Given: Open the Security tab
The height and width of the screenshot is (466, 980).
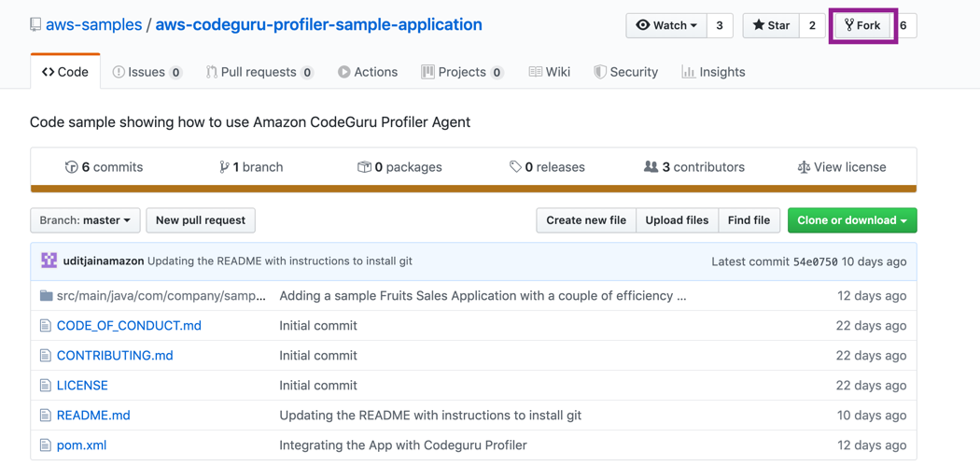Looking at the screenshot, I should click(625, 72).
